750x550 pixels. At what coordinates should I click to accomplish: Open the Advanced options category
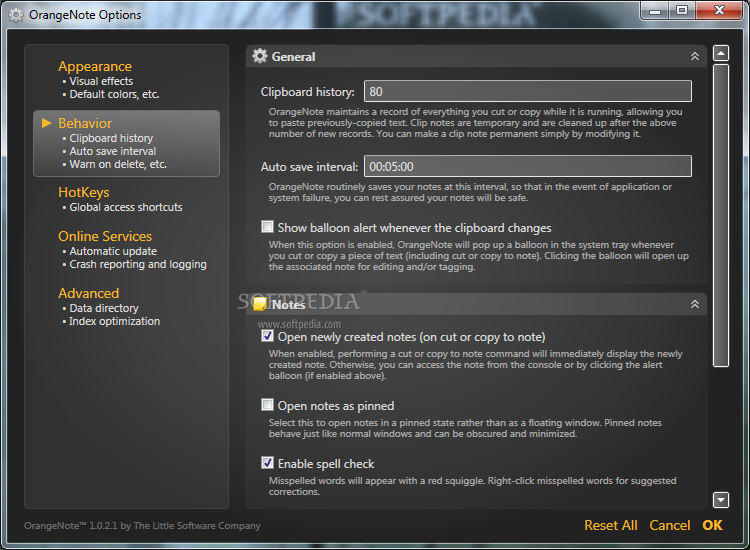88,293
